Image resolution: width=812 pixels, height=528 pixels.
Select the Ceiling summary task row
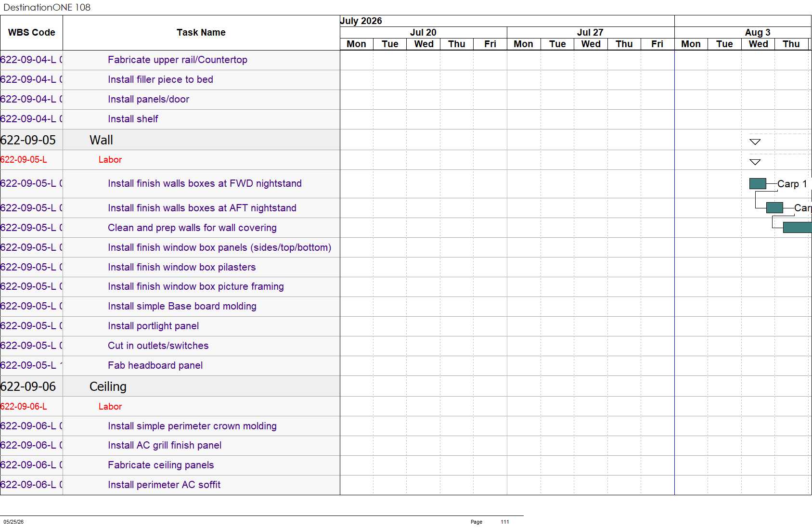point(170,386)
